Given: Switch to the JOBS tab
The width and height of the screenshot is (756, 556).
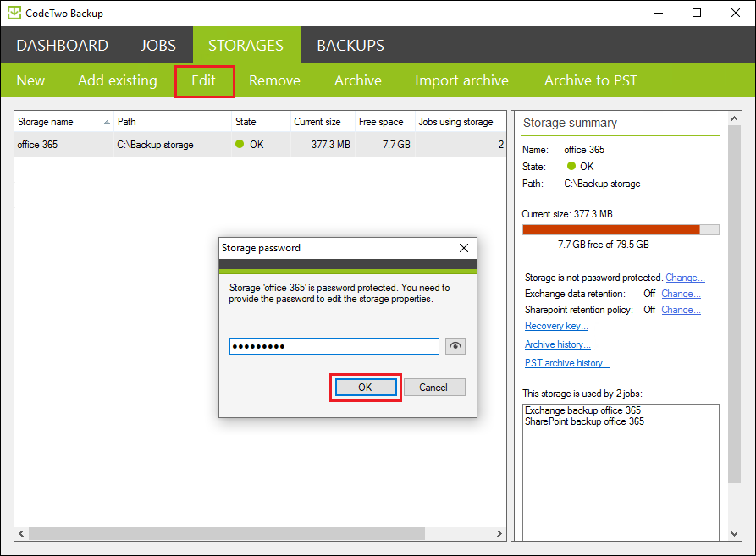Looking at the screenshot, I should 158,46.
